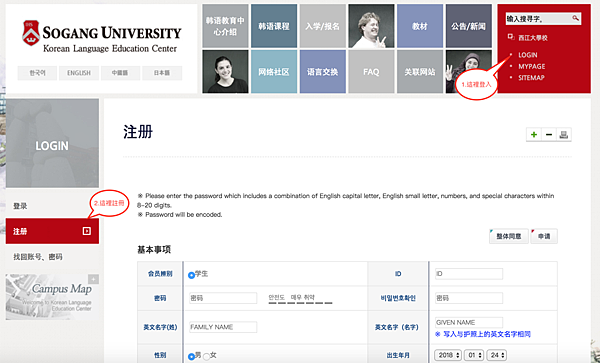The height and width of the screenshot is (363, 600).
Task: Click the arrow icon on 注册 sidebar item
Action: coord(87,231)
